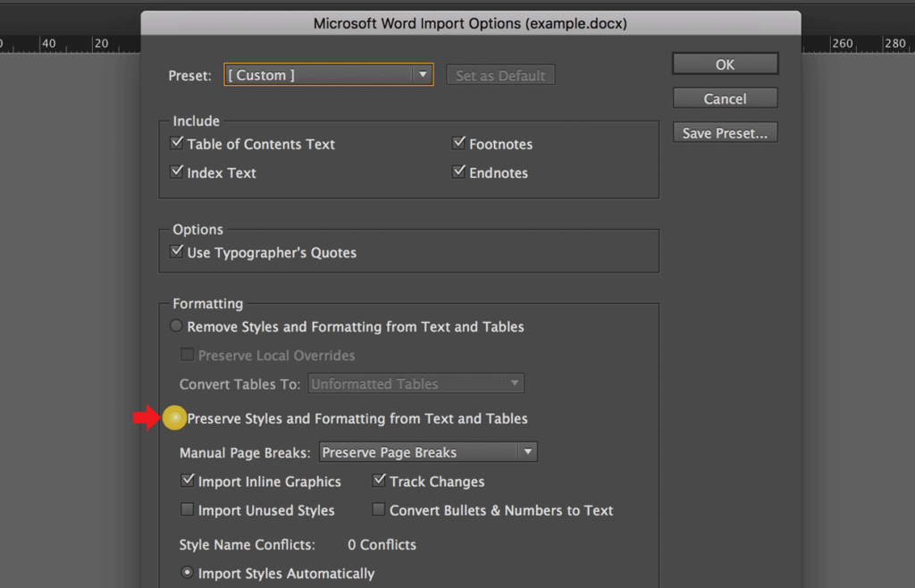915x588 pixels.
Task: Cancel the Word import dialog
Action: click(x=725, y=98)
